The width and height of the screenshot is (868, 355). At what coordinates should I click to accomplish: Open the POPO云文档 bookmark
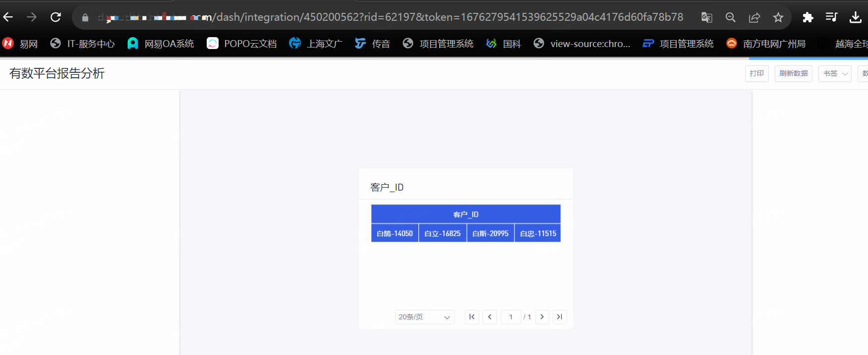point(242,44)
